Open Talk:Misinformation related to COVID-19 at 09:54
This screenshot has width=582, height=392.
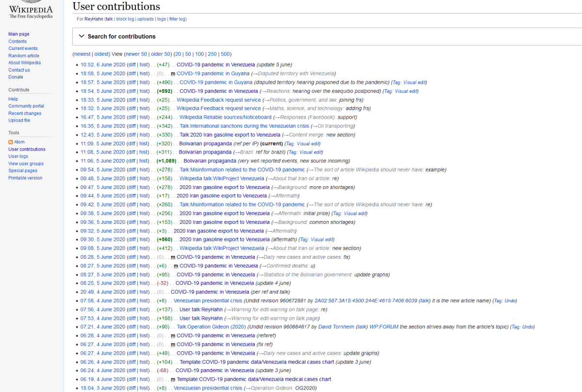click(242, 170)
